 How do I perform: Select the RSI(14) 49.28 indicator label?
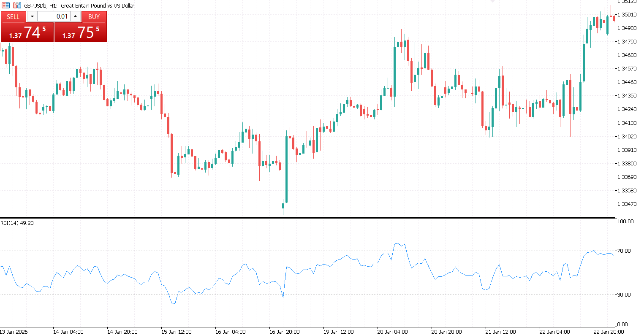pyautogui.click(x=17, y=223)
